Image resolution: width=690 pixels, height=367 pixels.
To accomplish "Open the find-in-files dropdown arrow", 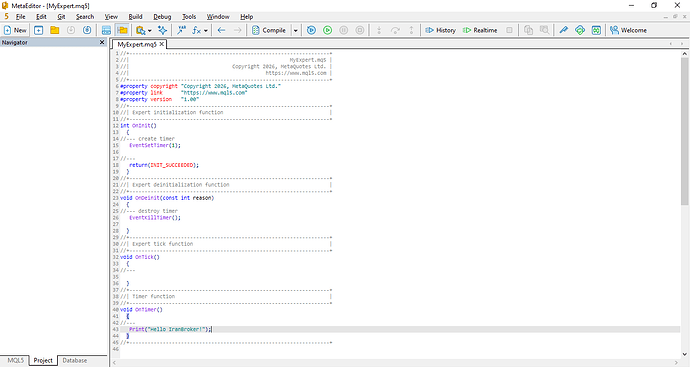I will pyautogui.click(x=150, y=31).
